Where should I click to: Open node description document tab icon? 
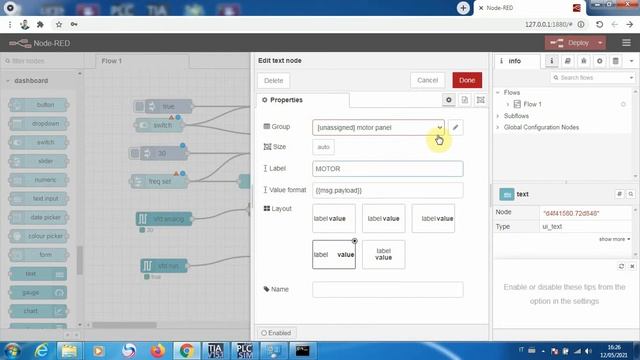point(464,100)
